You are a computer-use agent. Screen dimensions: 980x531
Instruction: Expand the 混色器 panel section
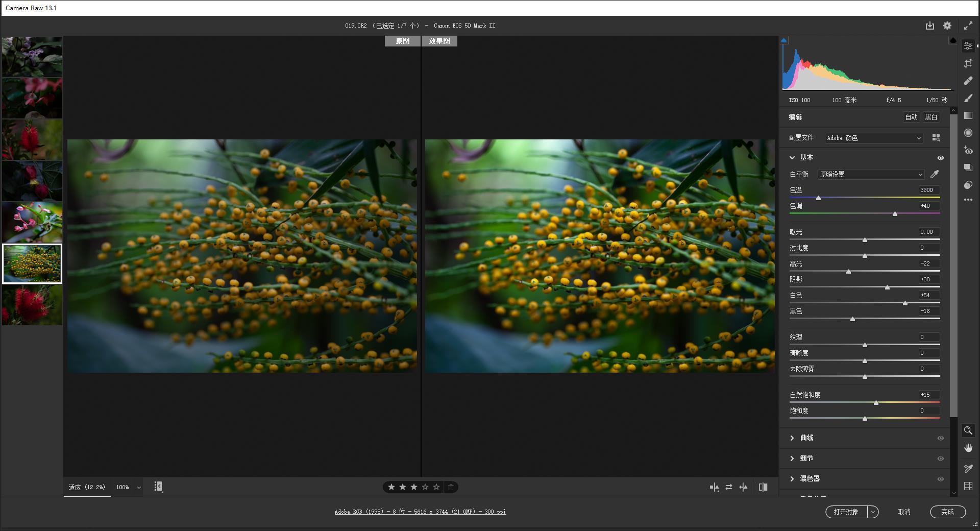coord(792,479)
